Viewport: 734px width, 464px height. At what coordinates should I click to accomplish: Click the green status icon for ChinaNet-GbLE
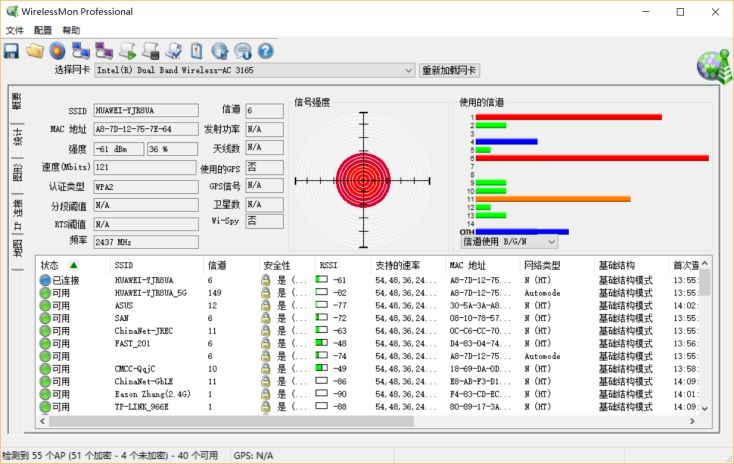[x=45, y=382]
